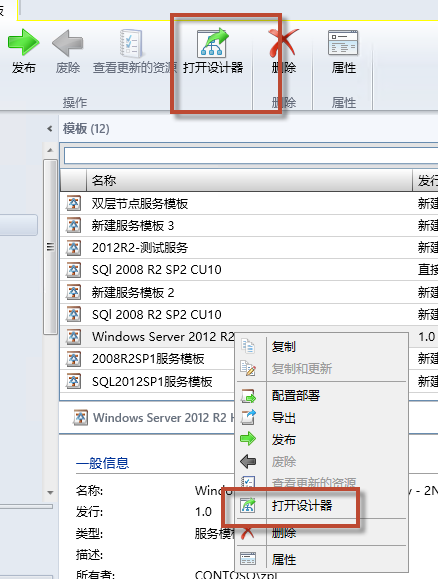
Task: Click the green 发布 publish arrow in ribbon
Action: (x=23, y=42)
